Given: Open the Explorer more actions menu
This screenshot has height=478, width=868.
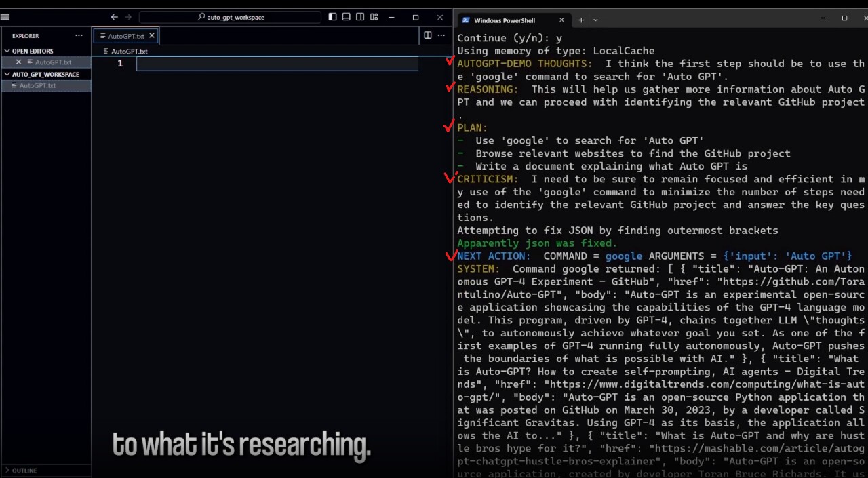Looking at the screenshot, I should coord(79,35).
